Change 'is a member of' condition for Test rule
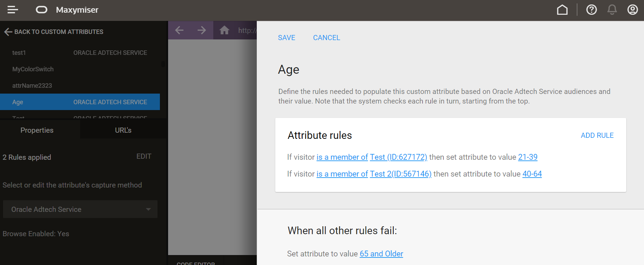 coord(342,157)
